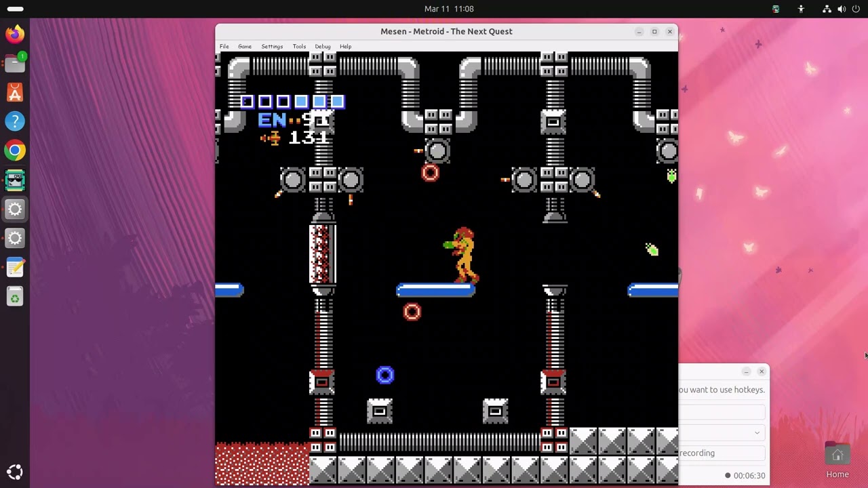Image resolution: width=868 pixels, height=488 pixels.
Task: Open the Tools menu
Action: (x=299, y=46)
